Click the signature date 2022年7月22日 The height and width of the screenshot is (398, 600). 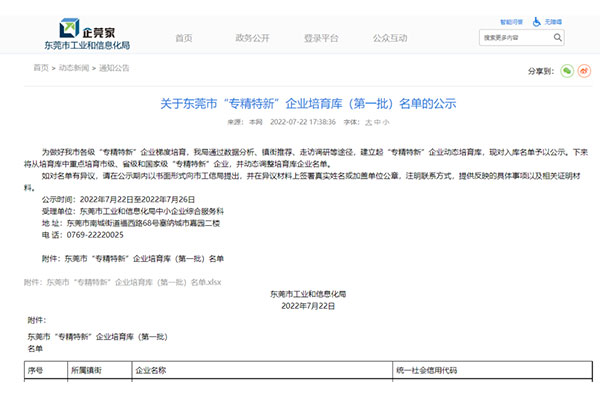(x=308, y=306)
